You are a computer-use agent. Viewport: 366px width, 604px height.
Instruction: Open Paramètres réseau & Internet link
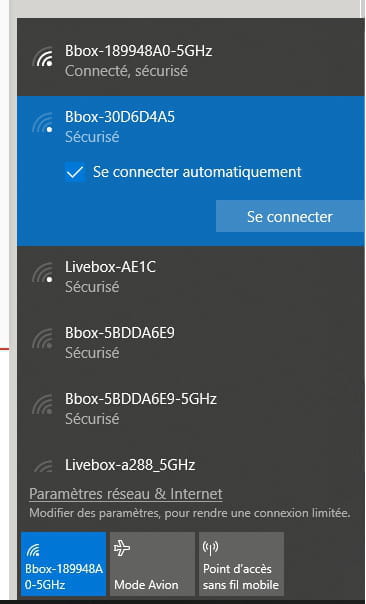[x=126, y=494]
